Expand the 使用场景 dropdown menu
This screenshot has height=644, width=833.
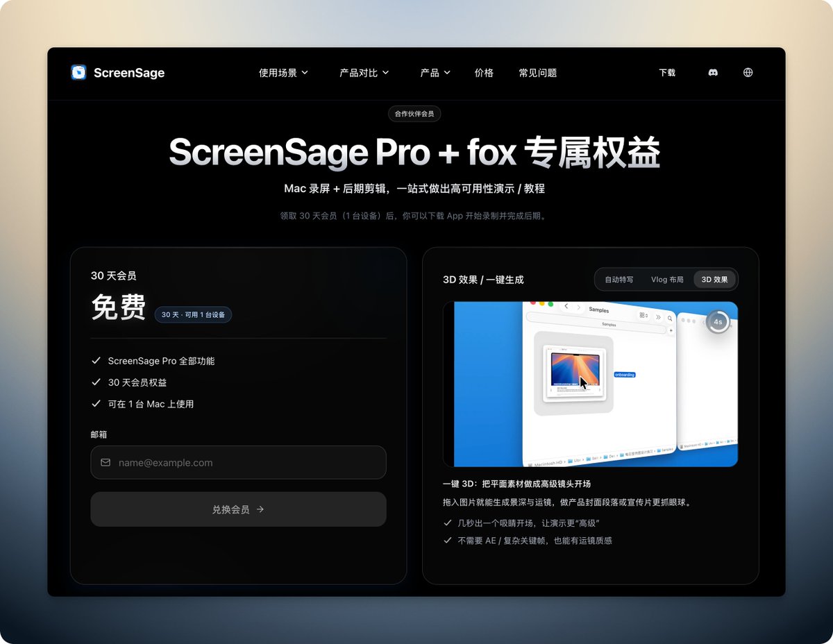pos(283,73)
